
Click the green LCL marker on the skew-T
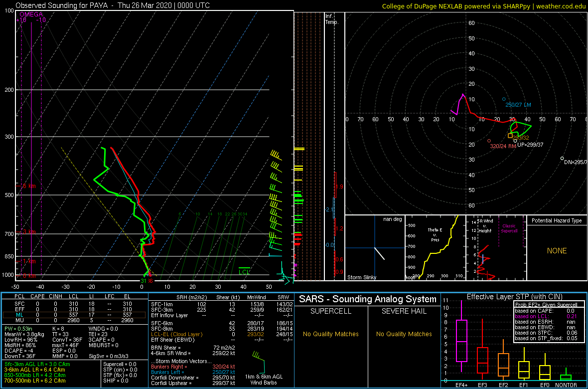245,271
